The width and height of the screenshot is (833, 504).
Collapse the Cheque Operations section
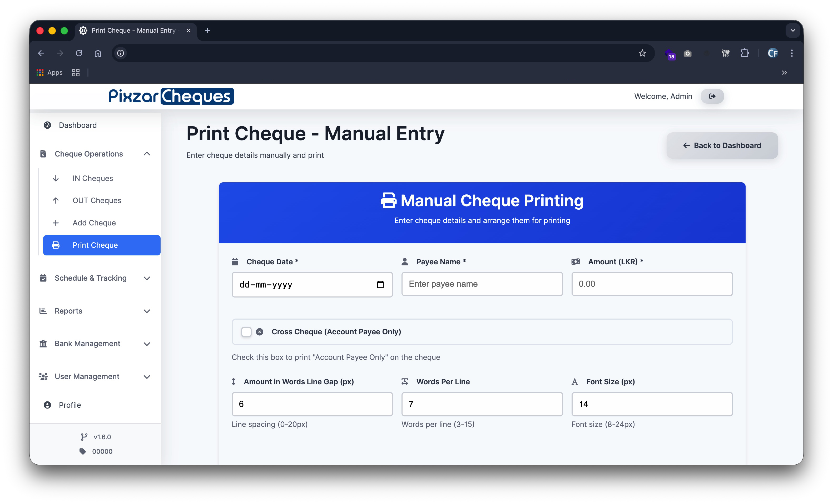147,154
